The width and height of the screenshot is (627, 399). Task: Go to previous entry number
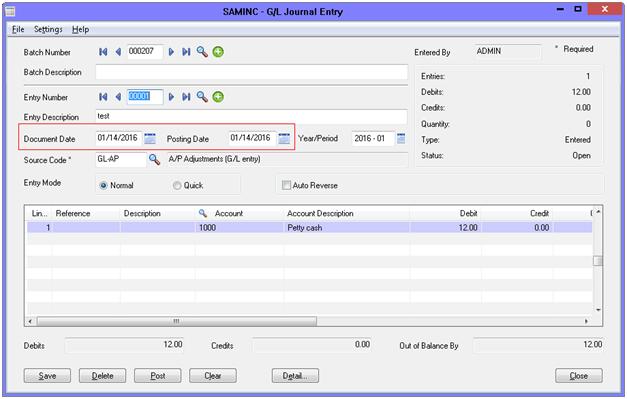[118, 97]
